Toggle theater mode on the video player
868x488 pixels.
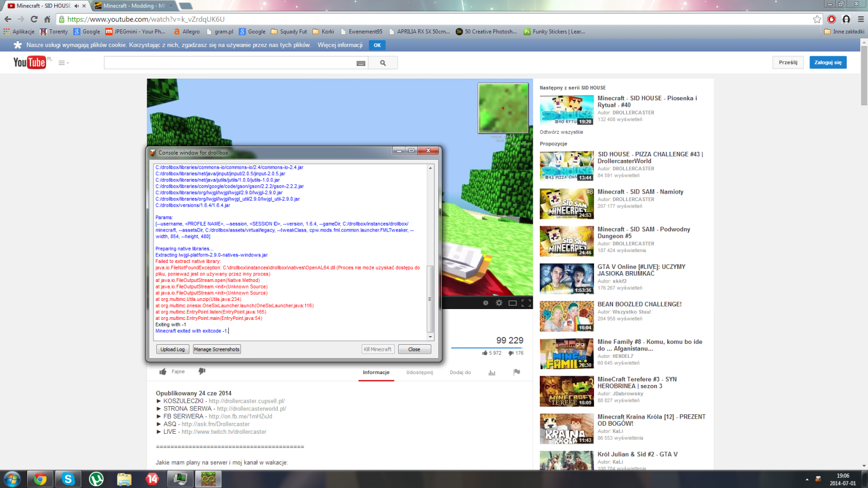tap(512, 303)
